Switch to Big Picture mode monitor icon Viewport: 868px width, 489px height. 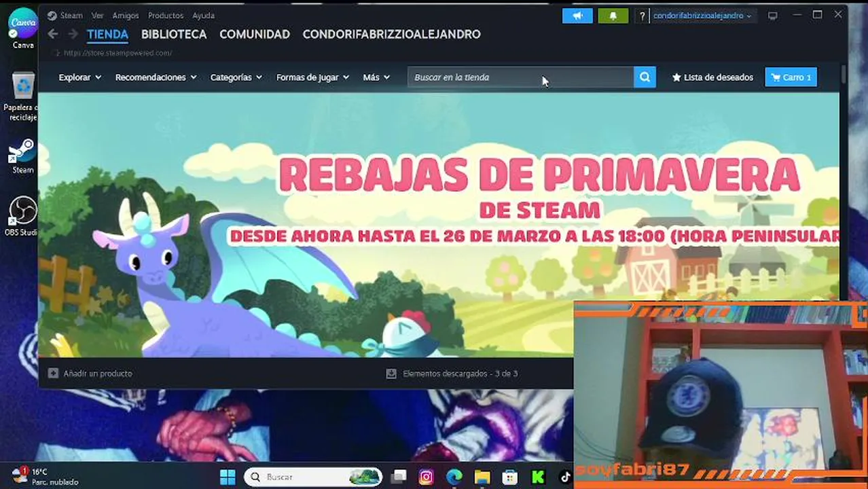[x=772, y=16]
